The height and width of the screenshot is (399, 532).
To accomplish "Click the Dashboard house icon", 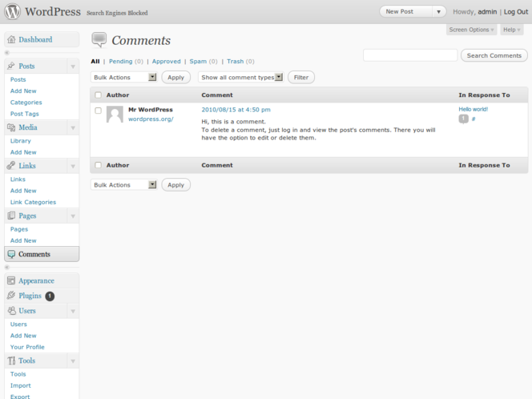I will point(11,39).
